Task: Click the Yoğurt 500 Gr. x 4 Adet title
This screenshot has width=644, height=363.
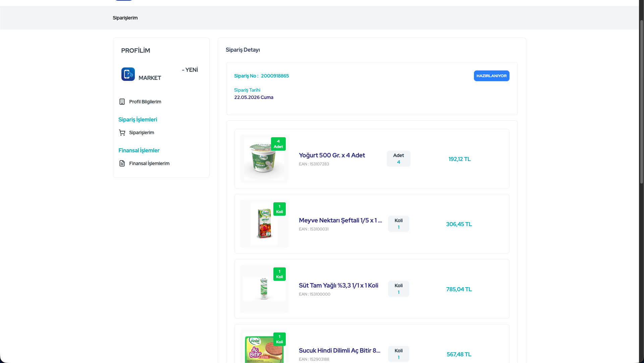Action: tap(332, 155)
